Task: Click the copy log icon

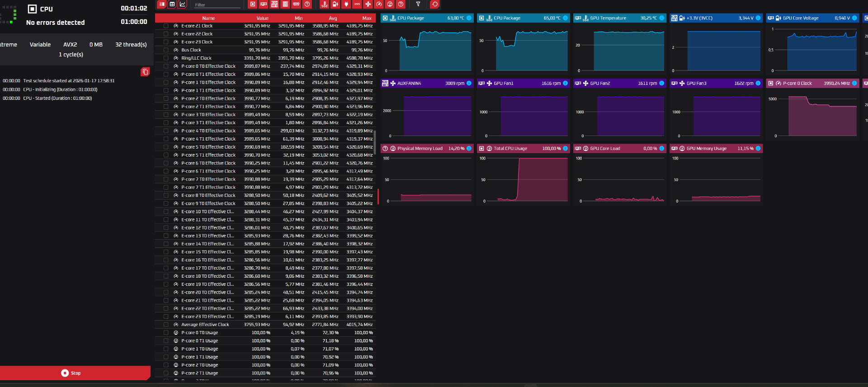Action: [145, 72]
